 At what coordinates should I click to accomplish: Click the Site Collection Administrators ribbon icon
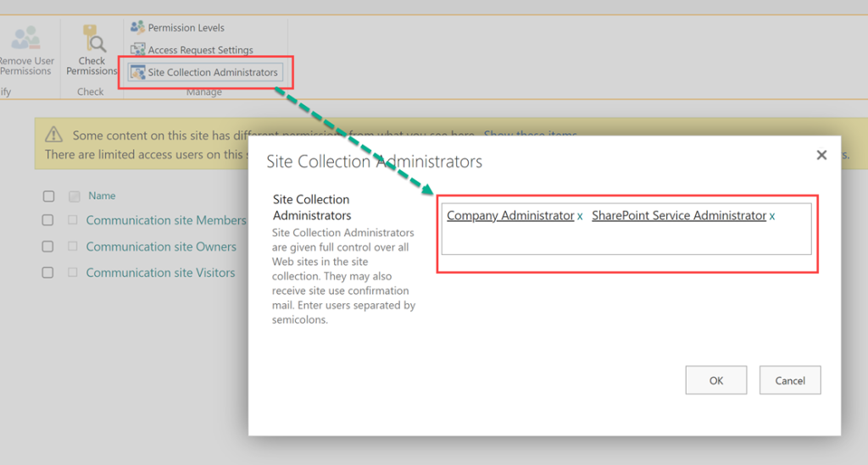[x=138, y=72]
